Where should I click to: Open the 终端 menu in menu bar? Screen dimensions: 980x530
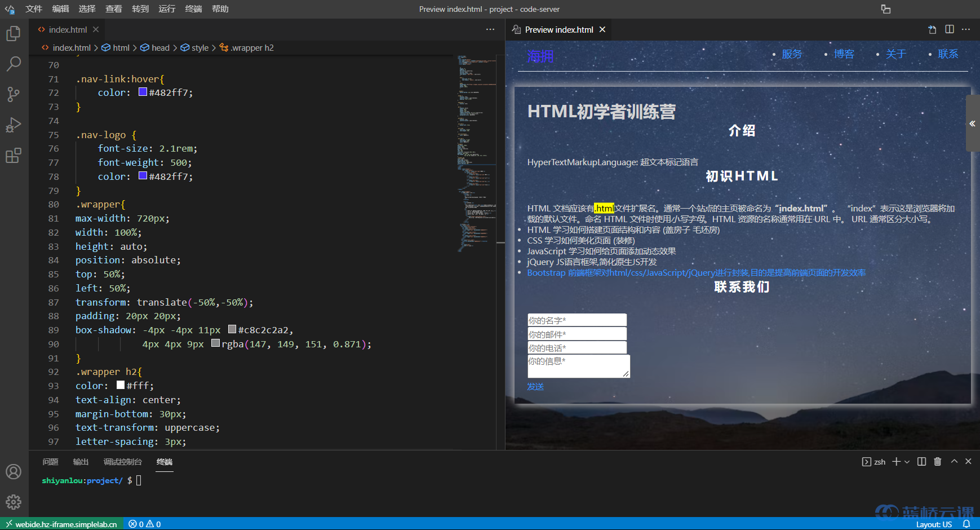pos(193,9)
